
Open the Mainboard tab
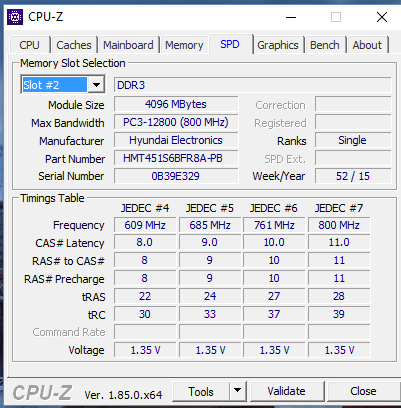point(128,45)
